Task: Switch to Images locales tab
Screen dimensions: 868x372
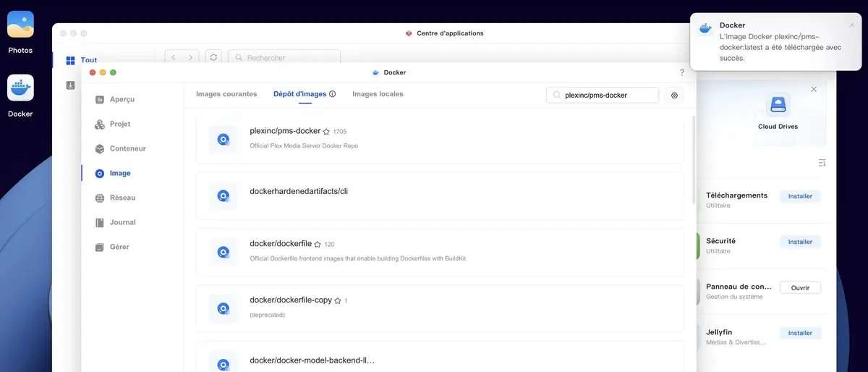Action: pos(378,94)
